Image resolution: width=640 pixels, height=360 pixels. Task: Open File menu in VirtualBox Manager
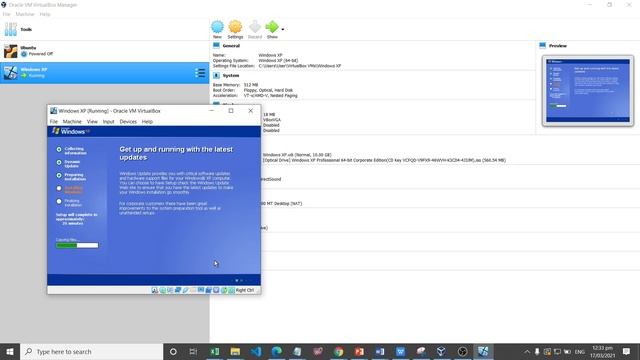point(7,14)
